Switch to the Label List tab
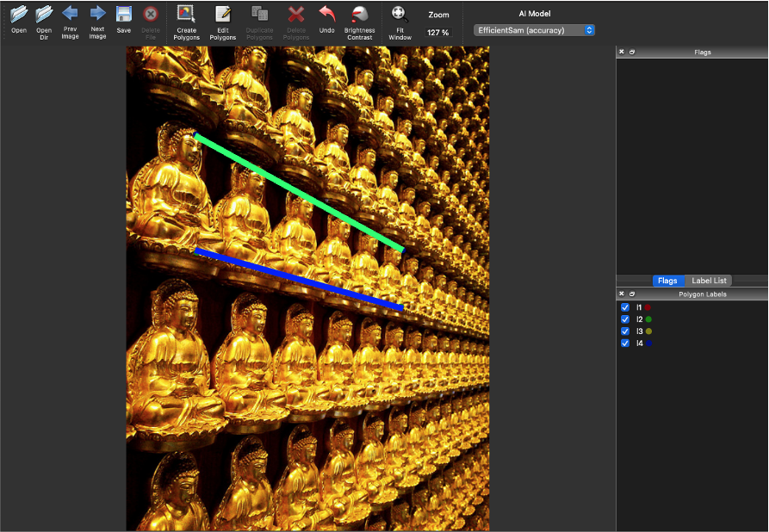 click(x=709, y=281)
